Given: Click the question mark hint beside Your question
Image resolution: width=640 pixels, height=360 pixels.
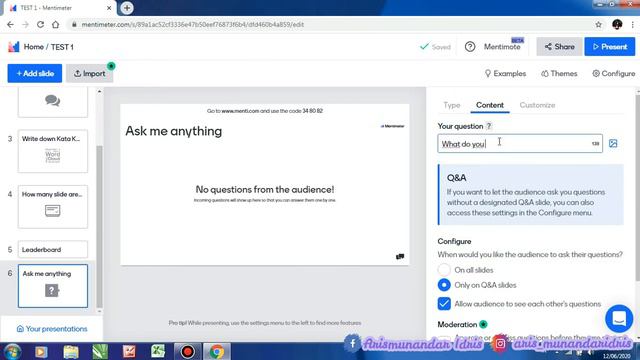Looking at the screenshot, I should coord(489,126).
